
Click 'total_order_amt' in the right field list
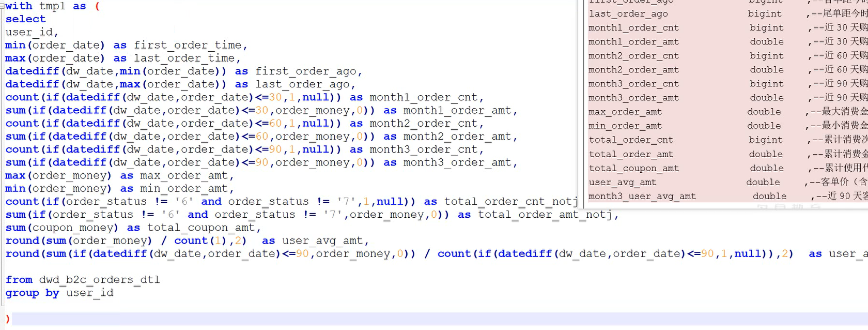[x=631, y=154]
